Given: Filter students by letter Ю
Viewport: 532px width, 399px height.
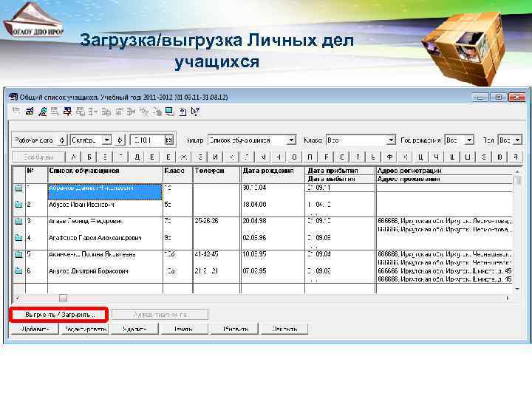Looking at the screenshot, I should (x=499, y=157).
